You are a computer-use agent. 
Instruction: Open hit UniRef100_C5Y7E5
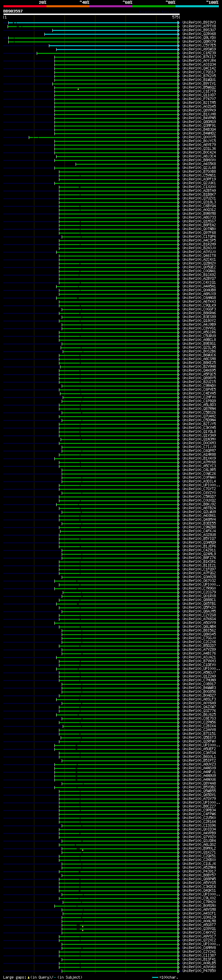coord(199,45)
